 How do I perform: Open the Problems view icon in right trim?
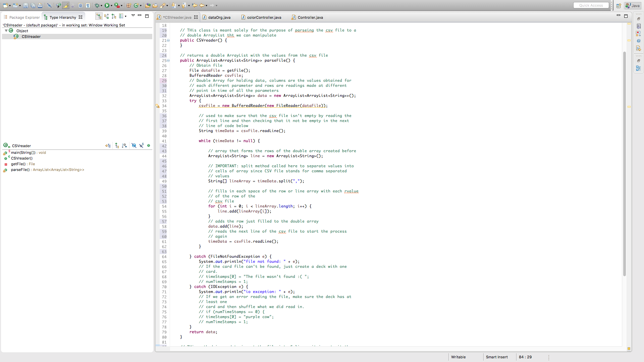coord(639,34)
